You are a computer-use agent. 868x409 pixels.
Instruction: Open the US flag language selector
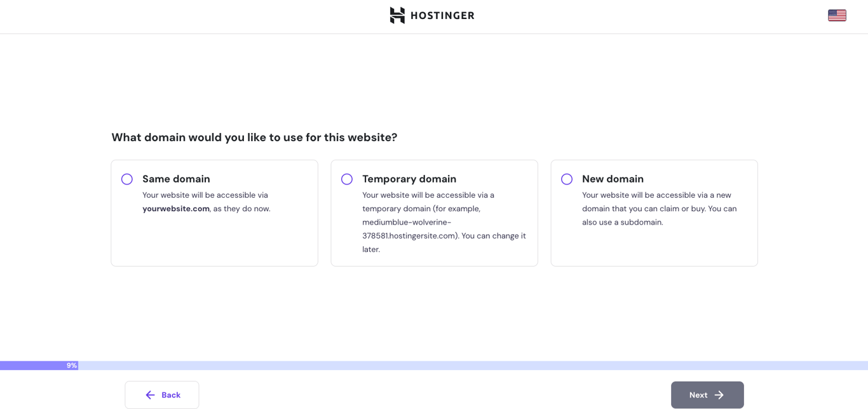click(837, 14)
